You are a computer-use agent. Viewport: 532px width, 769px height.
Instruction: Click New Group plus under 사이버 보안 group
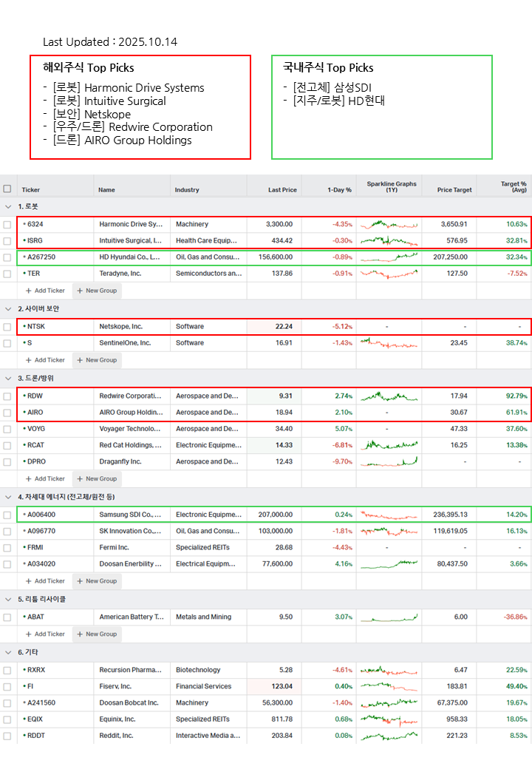click(97, 360)
